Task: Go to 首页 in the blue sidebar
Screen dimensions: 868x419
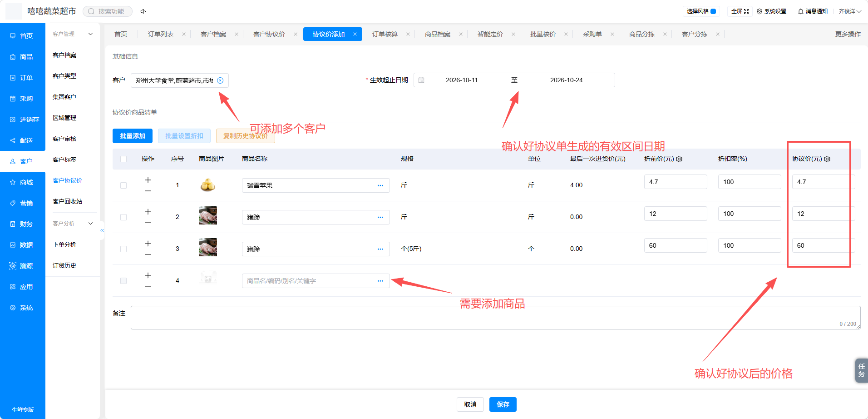Action: point(23,36)
